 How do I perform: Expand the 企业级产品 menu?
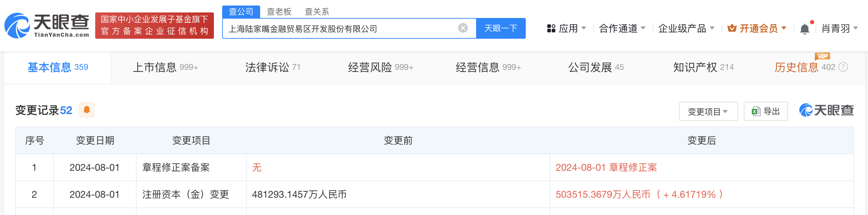point(686,28)
